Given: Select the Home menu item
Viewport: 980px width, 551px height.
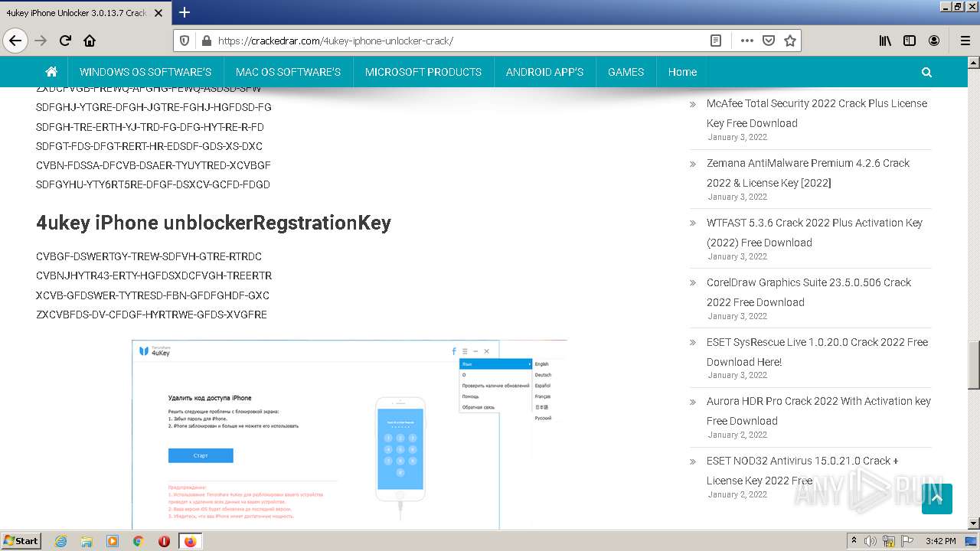Looking at the screenshot, I should (x=682, y=72).
